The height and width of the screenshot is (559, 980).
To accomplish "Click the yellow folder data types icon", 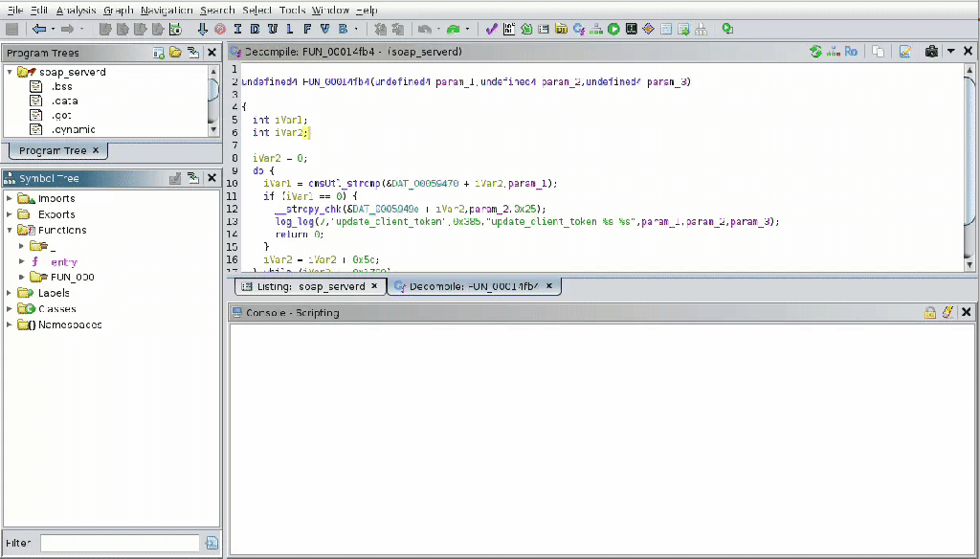I will pyautogui.click(x=561, y=29).
